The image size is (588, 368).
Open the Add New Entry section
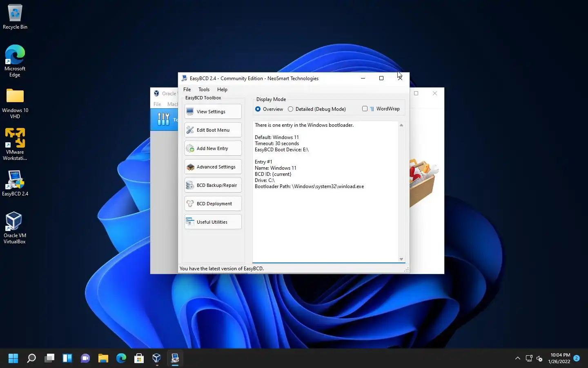213,148
